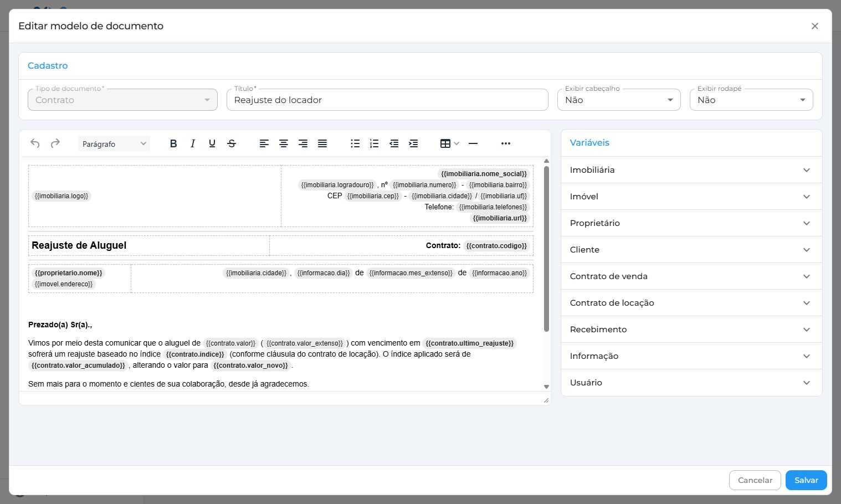Screen dimensions: 841x504
Task: Click the Título input field
Action: coord(387,100)
